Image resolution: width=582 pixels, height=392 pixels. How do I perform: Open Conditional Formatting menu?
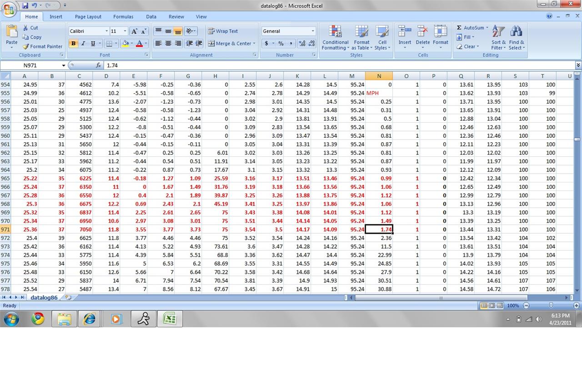pos(336,38)
